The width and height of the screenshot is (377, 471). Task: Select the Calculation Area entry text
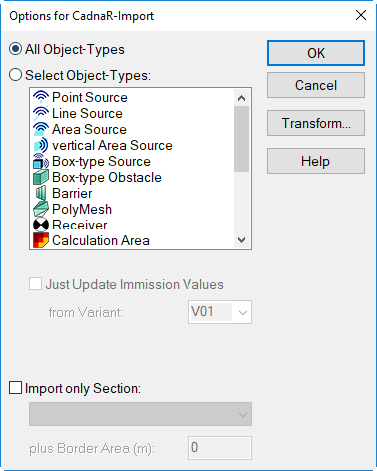point(101,240)
